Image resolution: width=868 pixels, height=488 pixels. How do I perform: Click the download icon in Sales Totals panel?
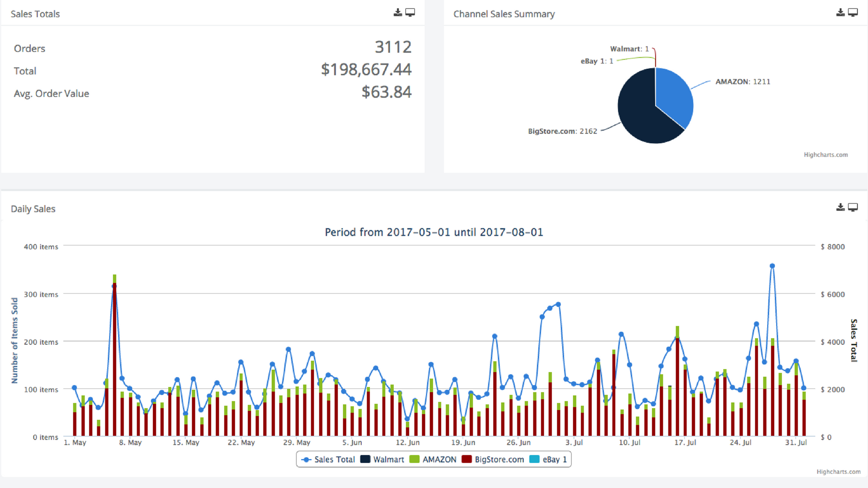(398, 12)
